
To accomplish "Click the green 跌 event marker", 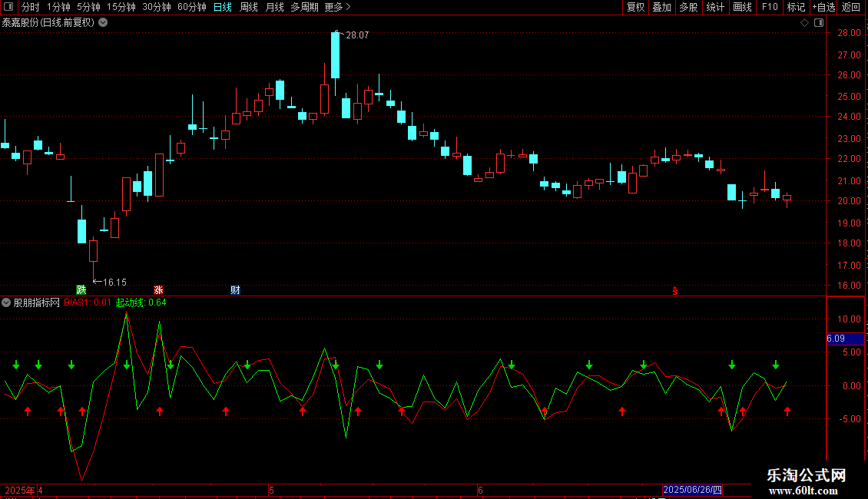I will [81, 290].
